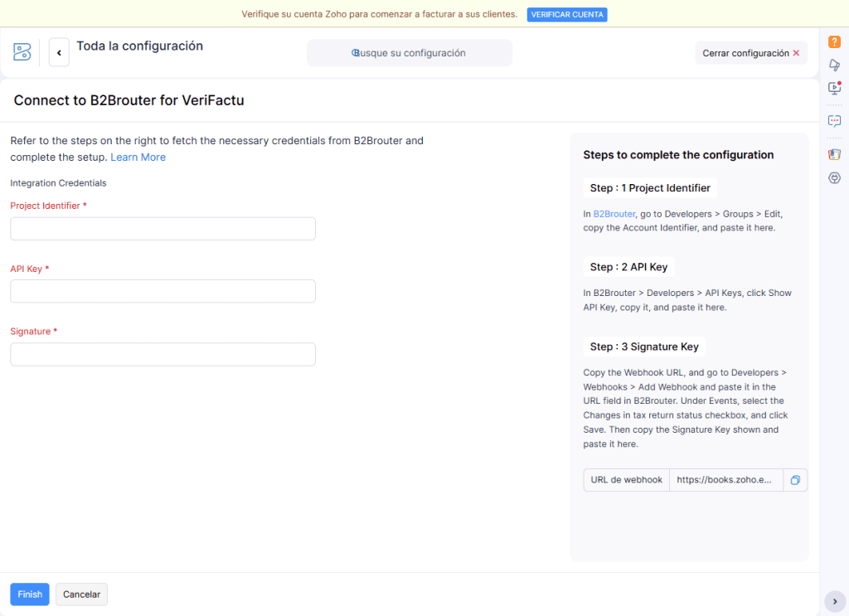Open the announcements megaphone icon
Viewport: 849px width, 616px height.
click(x=834, y=65)
